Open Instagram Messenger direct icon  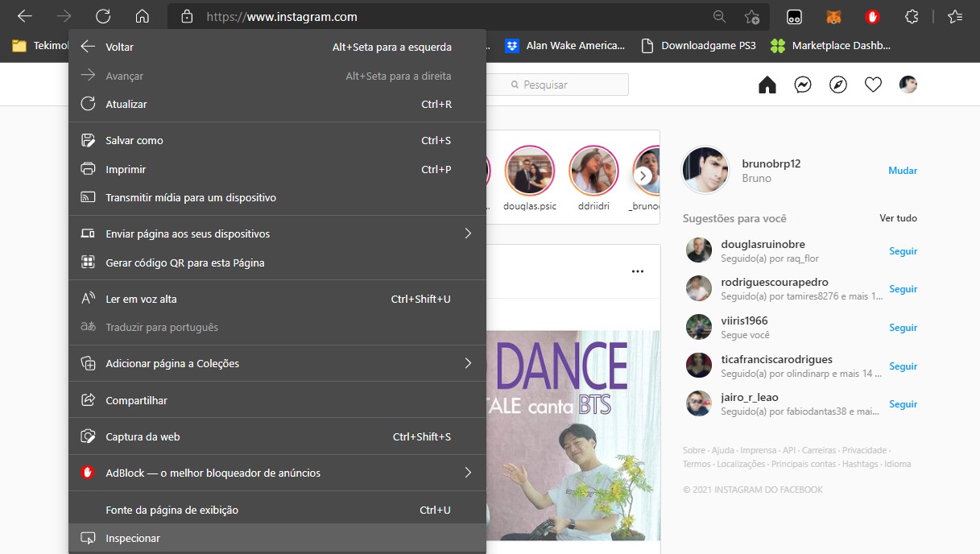coord(803,85)
